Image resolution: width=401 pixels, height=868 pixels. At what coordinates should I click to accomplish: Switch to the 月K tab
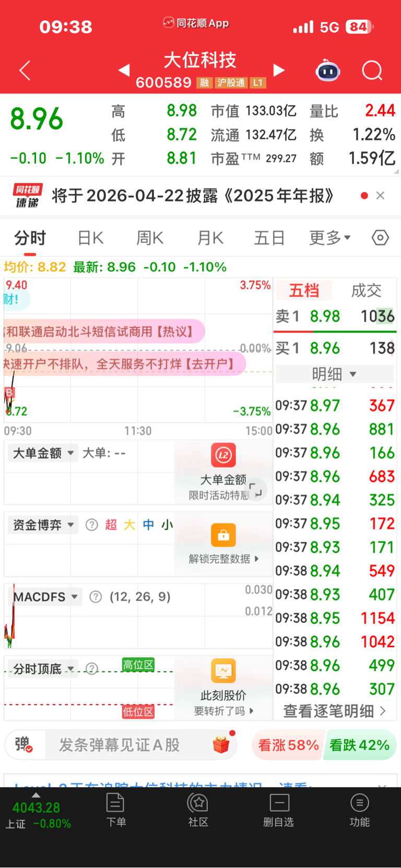[210, 238]
